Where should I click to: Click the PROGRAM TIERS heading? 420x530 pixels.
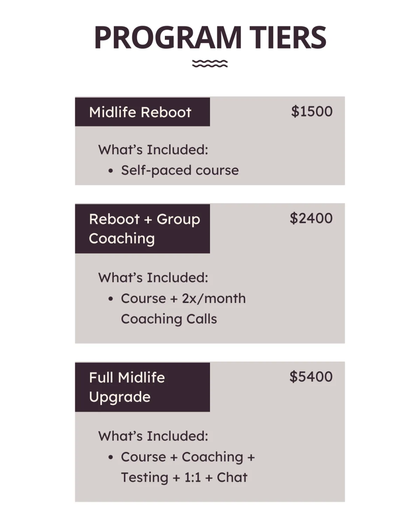click(210, 37)
